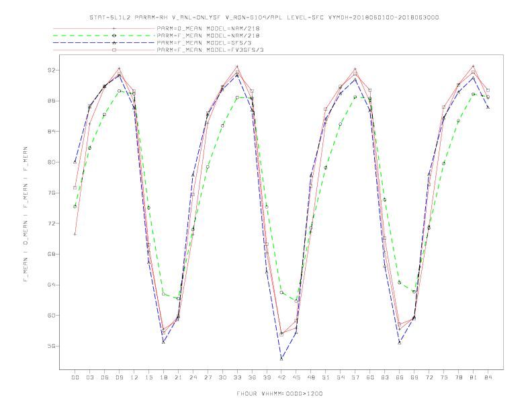Click x-axis tick label 15

pyautogui.click(x=148, y=377)
